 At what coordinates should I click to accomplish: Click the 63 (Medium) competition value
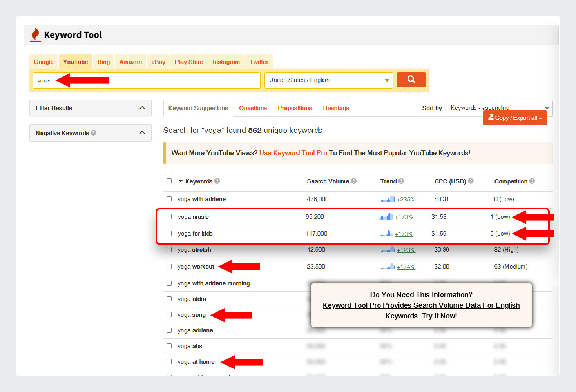511,267
